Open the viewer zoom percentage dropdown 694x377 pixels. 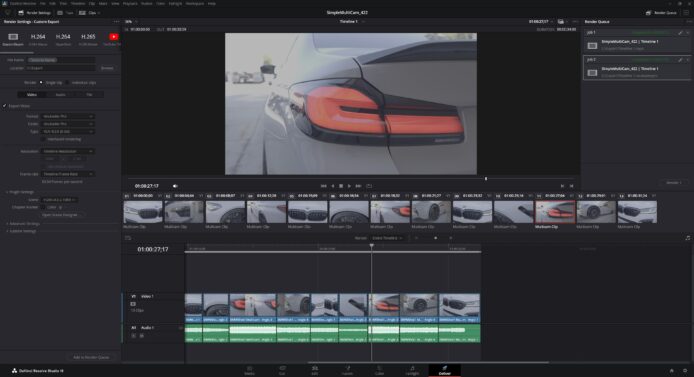click(x=131, y=21)
